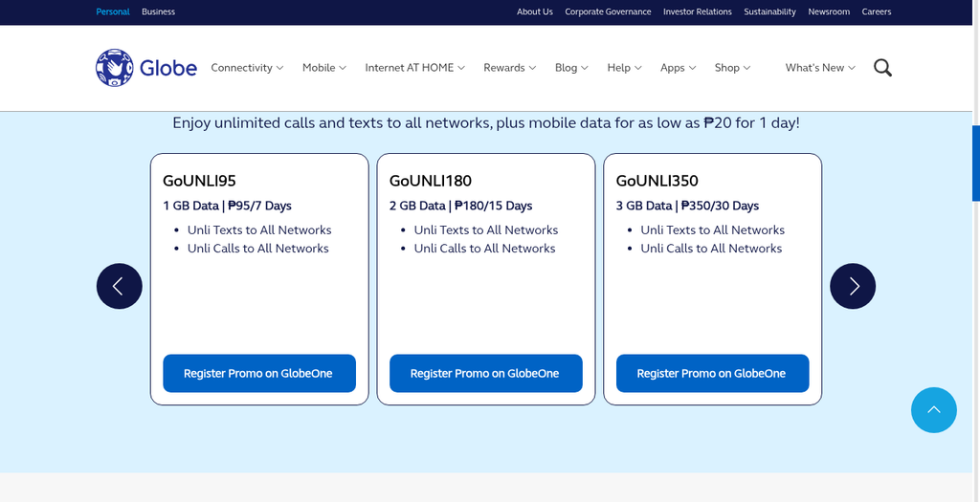Click the GoUNLI350 card title
The height and width of the screenshot is (502, 980).
tap(657, 181)
